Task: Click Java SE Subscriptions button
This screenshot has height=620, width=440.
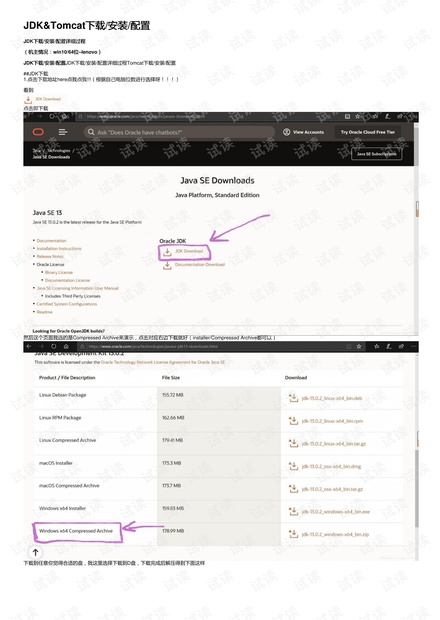Action: tap(377, 154)
